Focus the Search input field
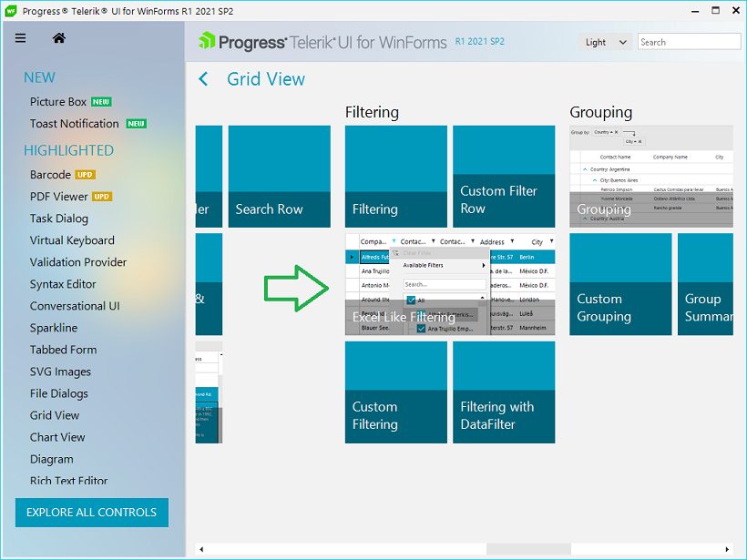Viewport: 747px width, 560px height. [x=689, y=42]
